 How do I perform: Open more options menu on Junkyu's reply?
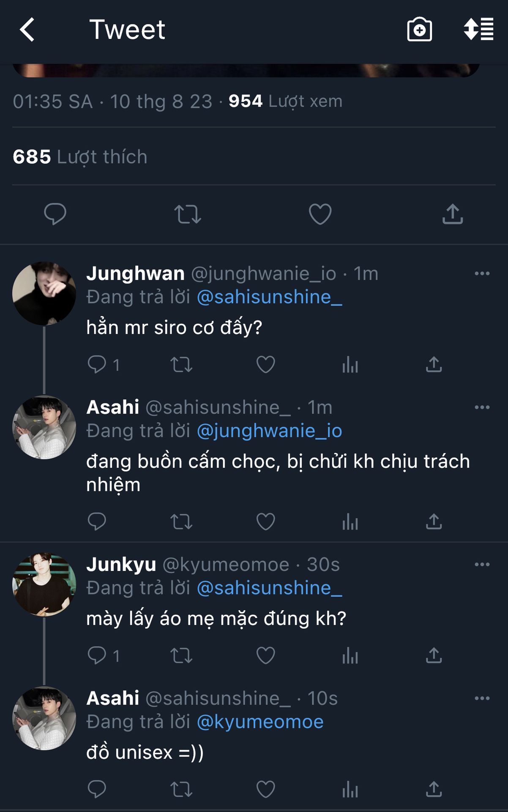482,565
